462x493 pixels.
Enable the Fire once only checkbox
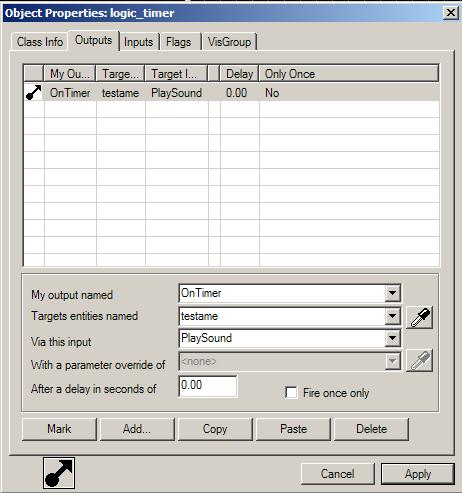(x=291, y=392)
